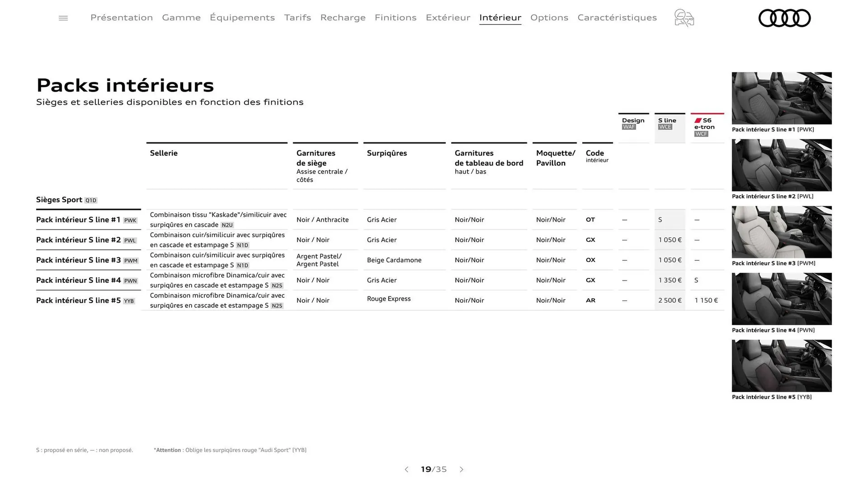Select the Intérieur tab
This screenshot has width=868, height=488.
[x=500, y=18]
